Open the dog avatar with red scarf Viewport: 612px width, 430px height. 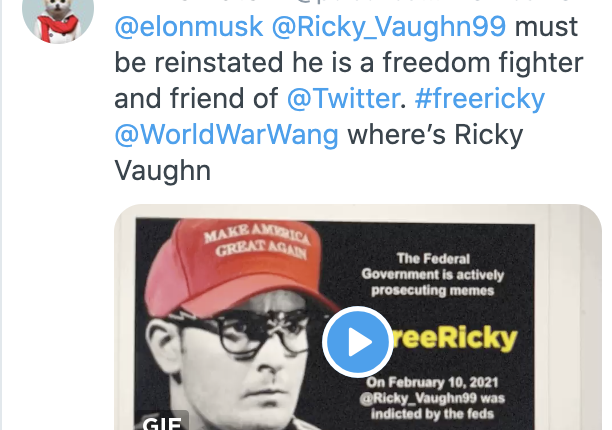tap(58, 18)
